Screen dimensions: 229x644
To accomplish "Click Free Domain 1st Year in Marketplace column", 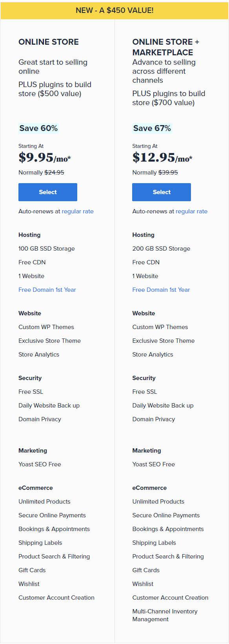I will pyautogui.click(x=161, y=290).
